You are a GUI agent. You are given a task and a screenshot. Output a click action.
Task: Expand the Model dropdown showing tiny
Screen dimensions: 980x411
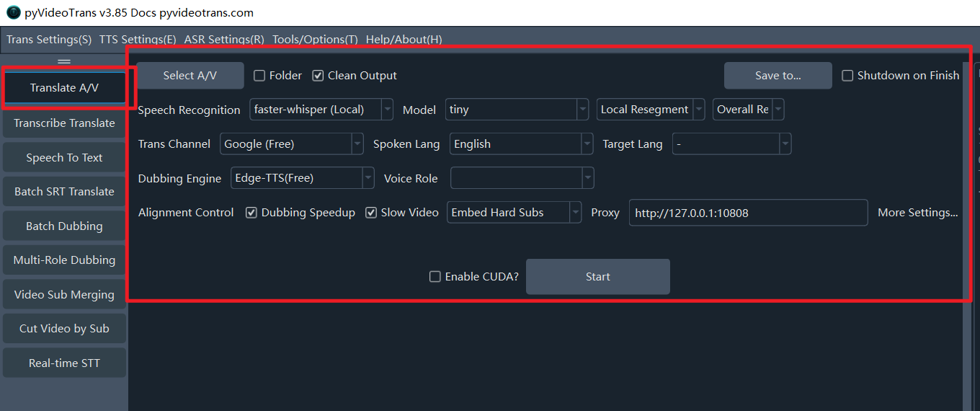tap(517, 110)
